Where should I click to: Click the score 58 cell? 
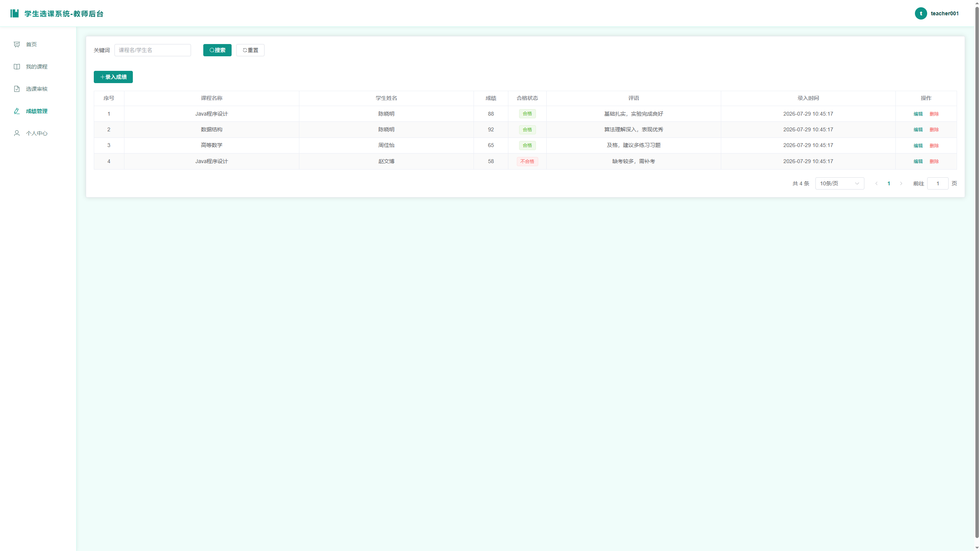pos(491,161)
